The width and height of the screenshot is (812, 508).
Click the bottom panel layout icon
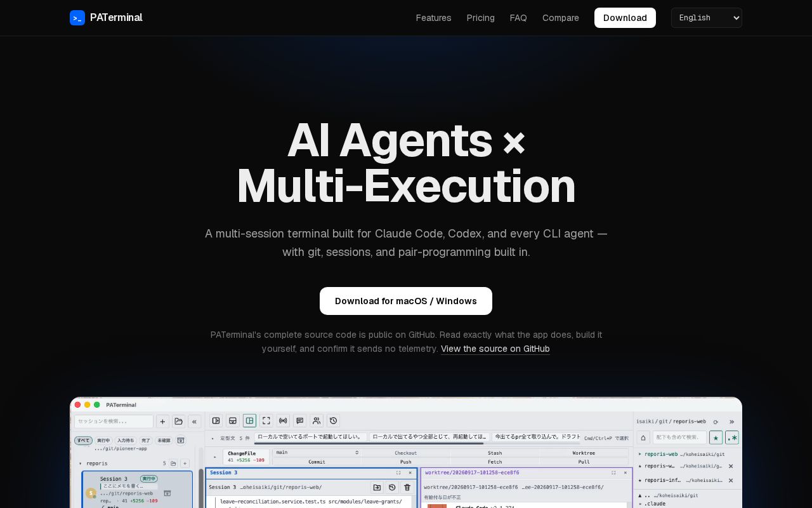tap(233, 420)
